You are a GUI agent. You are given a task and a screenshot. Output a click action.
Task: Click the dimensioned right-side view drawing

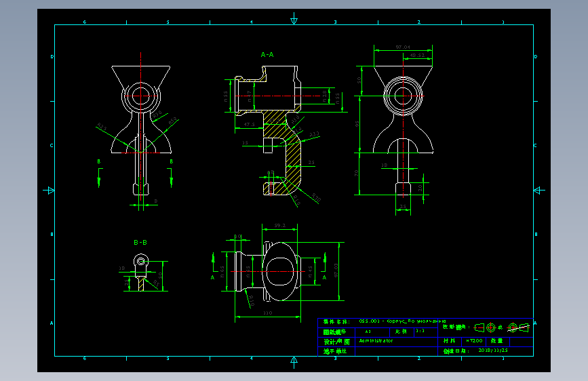pyautogui.click(x=403, y=129)
